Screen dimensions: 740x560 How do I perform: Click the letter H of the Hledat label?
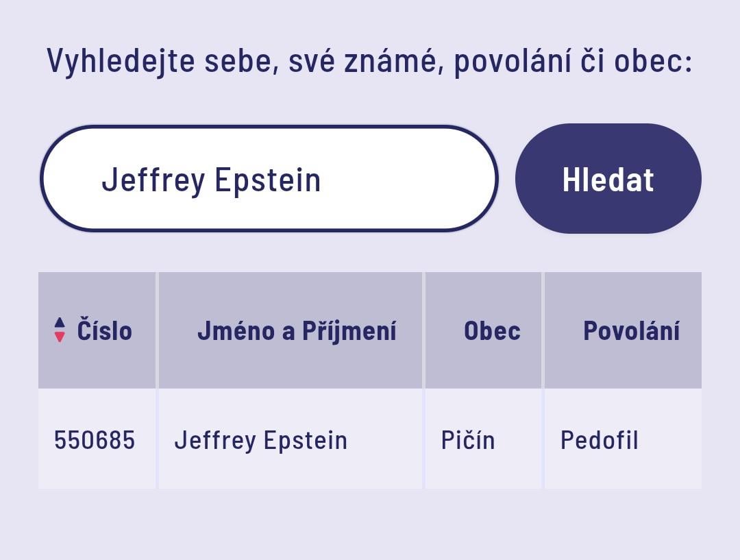click(571, 180)
